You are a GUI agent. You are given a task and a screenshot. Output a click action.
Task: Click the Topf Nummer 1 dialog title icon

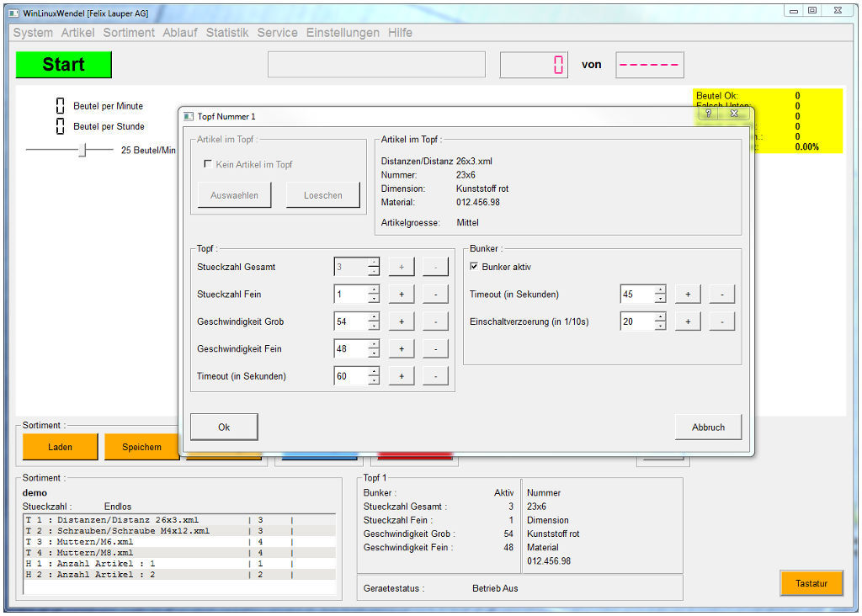tap(189, 116)
